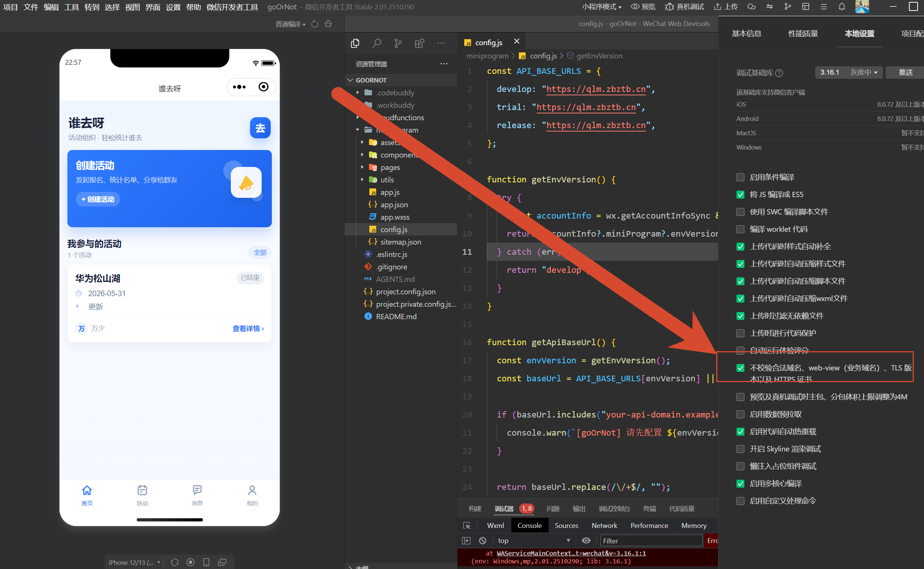The width and height of the screenshot is (924, 569).
Task: Click the element inspector icon beside Wxml
Action: [467, 525]
